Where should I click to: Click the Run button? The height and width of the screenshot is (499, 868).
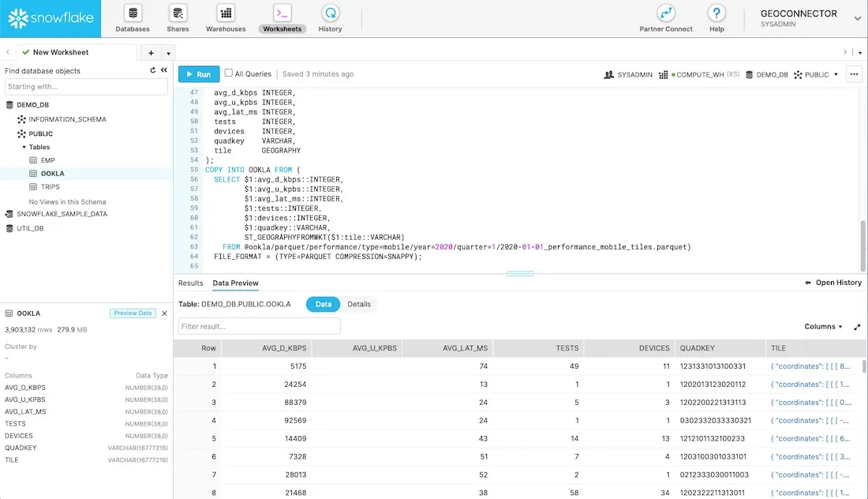(198, 73)
